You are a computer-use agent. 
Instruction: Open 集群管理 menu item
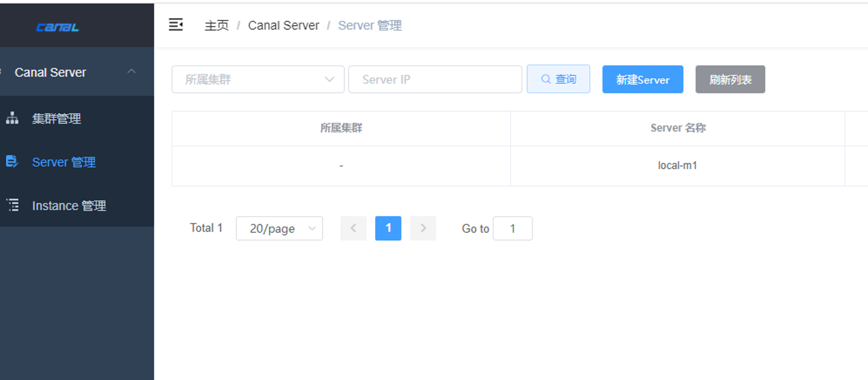[77, 118]
